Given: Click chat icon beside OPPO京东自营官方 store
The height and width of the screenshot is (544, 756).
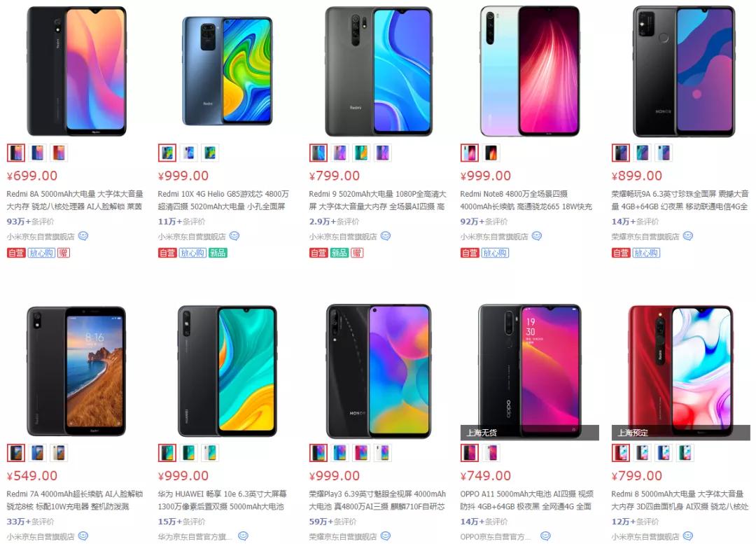Looking at the screenshot, I should (545, 536).
